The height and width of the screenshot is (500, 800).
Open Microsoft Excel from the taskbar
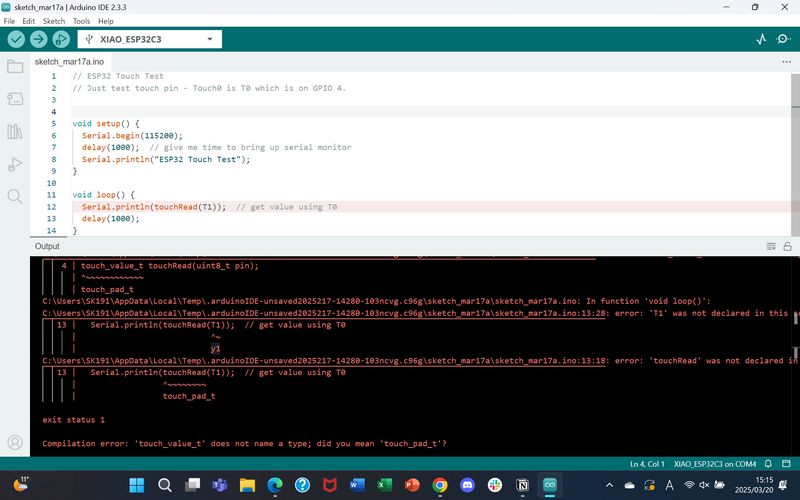[385, 485]
